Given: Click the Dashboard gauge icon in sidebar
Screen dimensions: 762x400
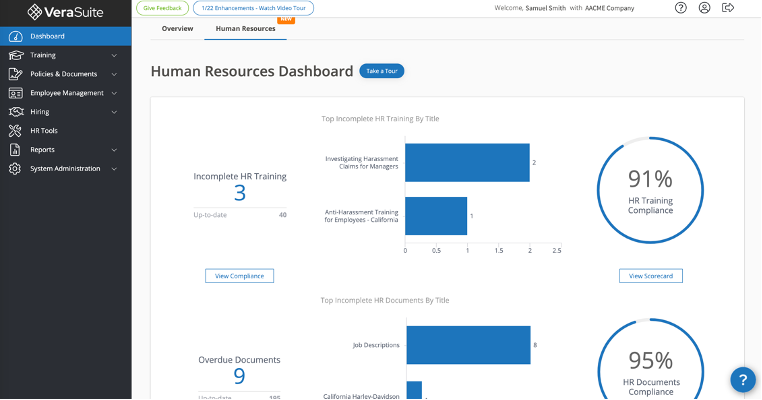Looking at the screenshot, I should coord(16,36).
